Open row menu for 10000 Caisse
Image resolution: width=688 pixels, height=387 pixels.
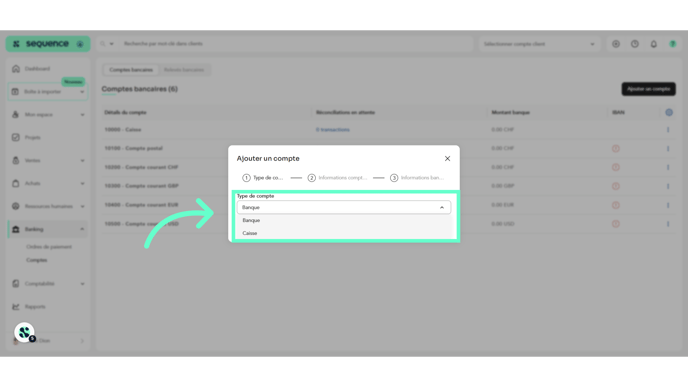click(x=668, y=130)
